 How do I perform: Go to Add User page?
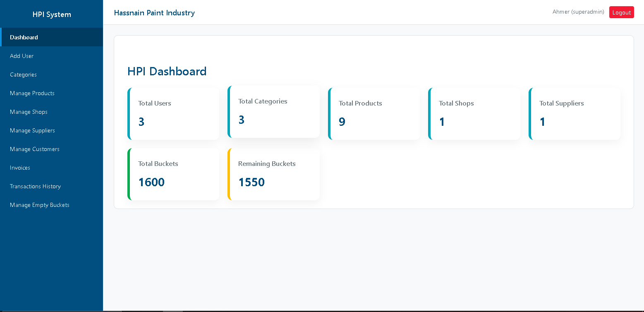point(22,56)
